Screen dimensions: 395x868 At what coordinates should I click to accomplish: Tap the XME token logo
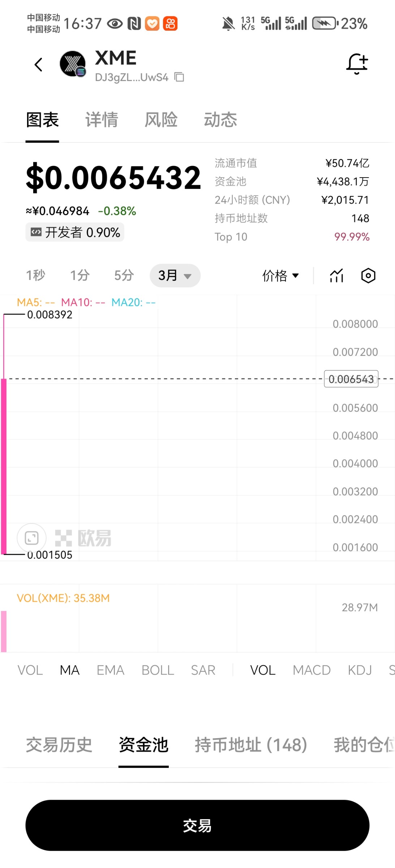coord(73,64)
